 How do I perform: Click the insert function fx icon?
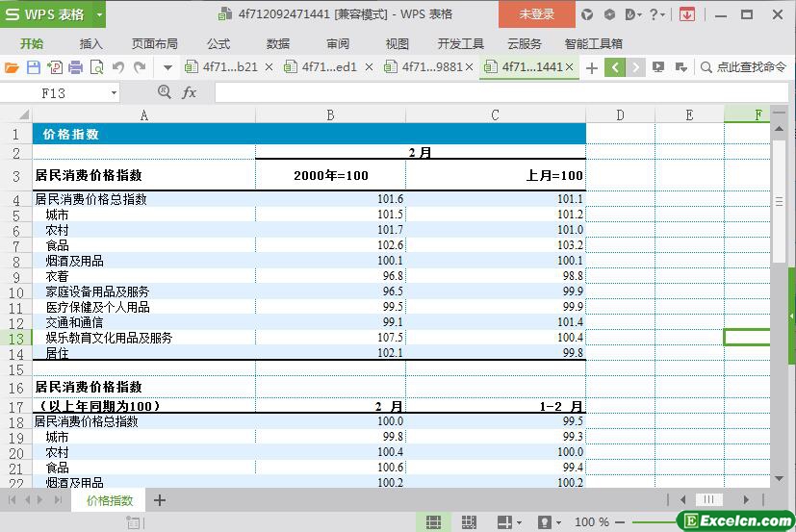[190, 92]
